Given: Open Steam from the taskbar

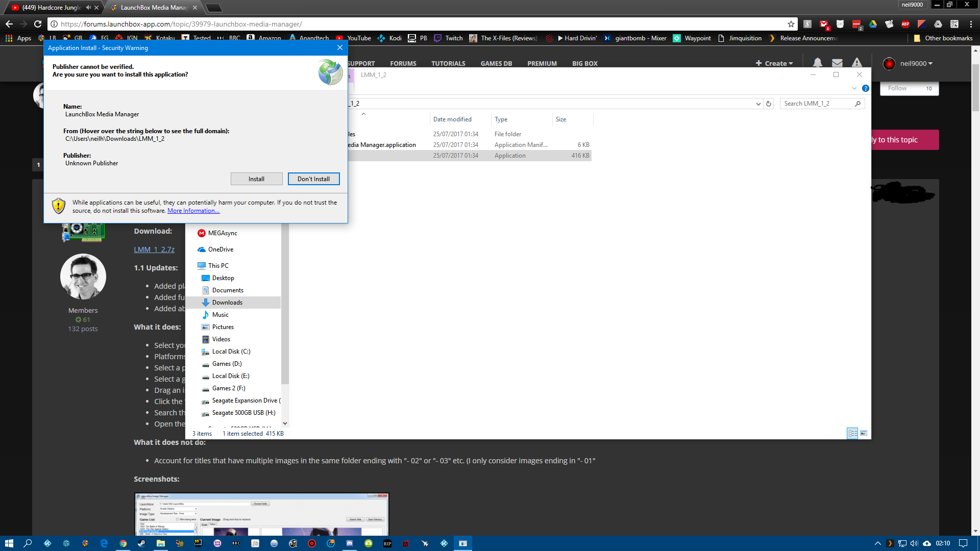Looking at the screenshot, I should [x=142, y=543].
